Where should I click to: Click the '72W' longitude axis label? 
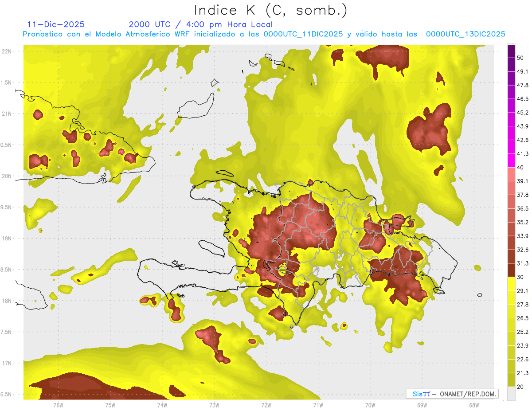(x=266, y=405)
